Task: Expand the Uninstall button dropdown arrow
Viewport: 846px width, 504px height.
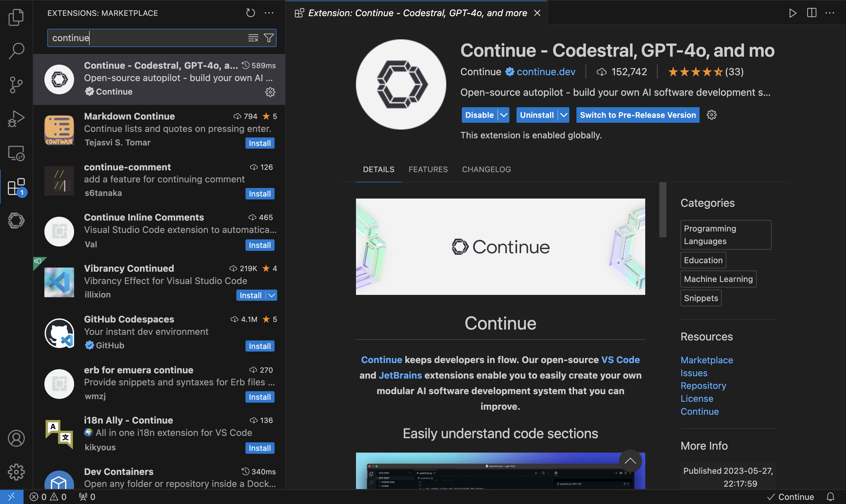Action: pyautogui.click(x=563, y=115)
